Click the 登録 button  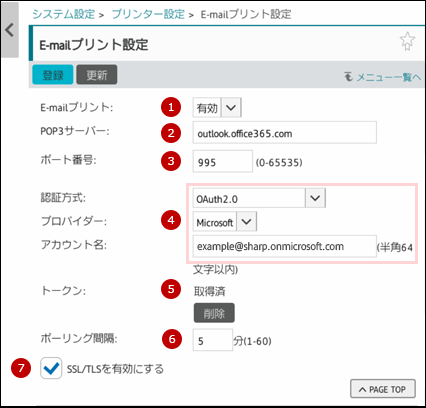pyautogui.click(x=53, y=75)
